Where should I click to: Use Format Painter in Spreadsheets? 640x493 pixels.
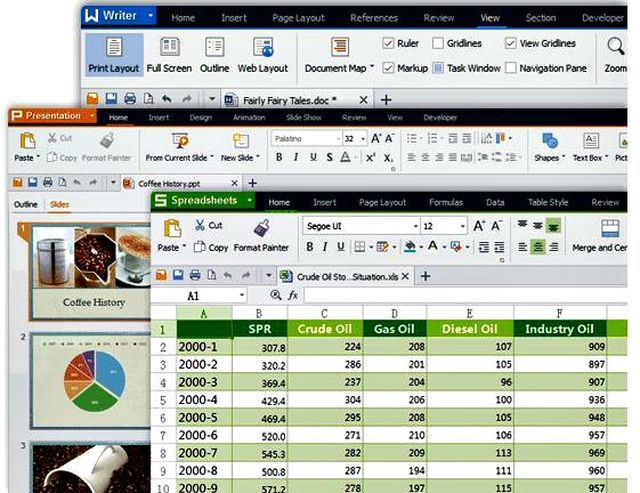tap(261, 235)
